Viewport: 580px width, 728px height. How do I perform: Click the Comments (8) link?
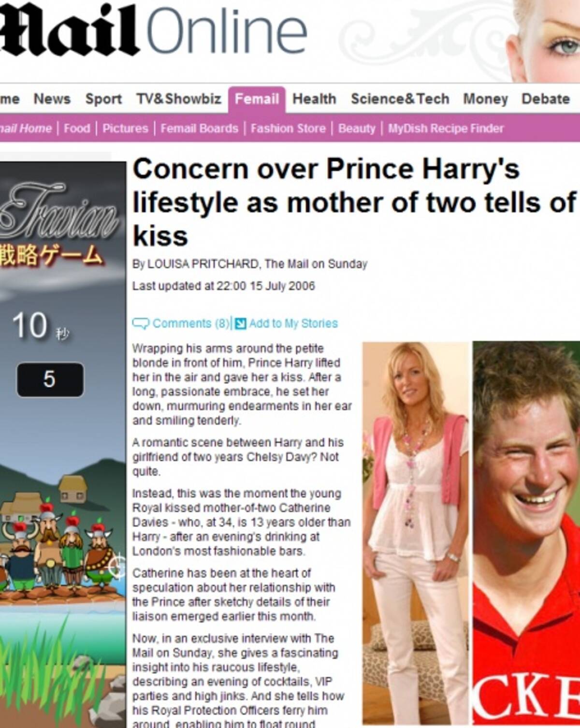(x=191, y=323)
